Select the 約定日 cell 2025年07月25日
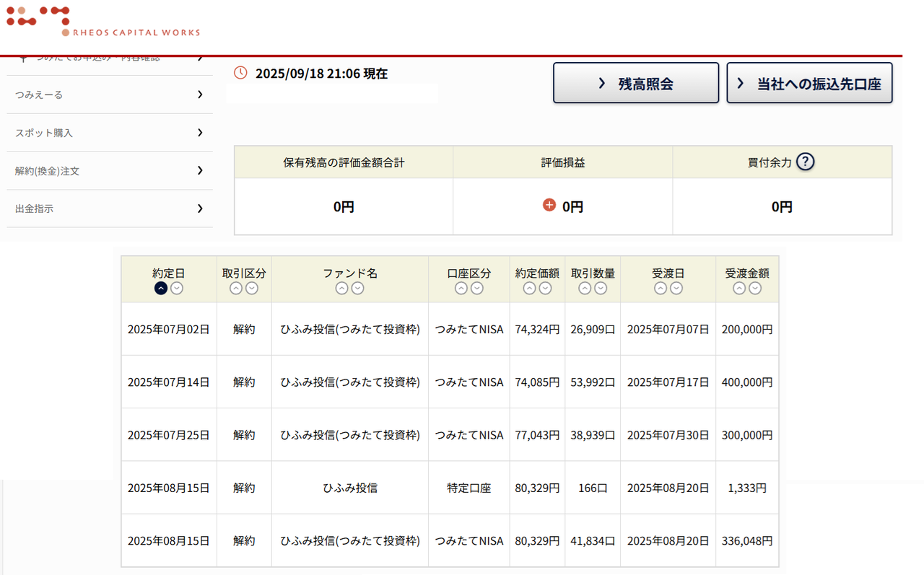The image size is (924, 575). tap(169, 435)
